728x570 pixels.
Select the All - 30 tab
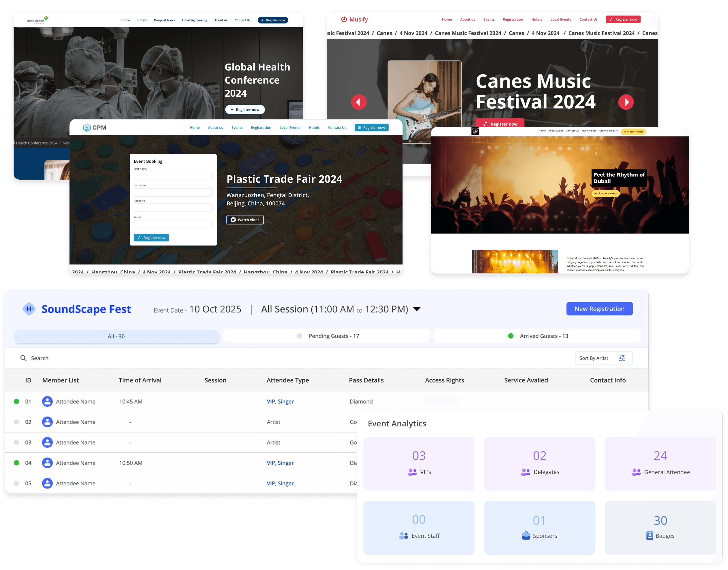coord(116,336)
